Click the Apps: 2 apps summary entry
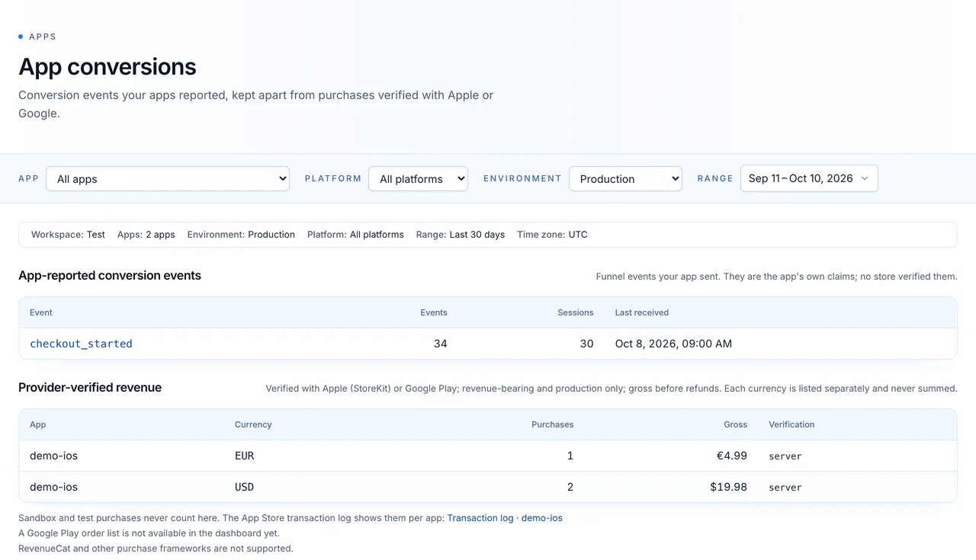 146,235
